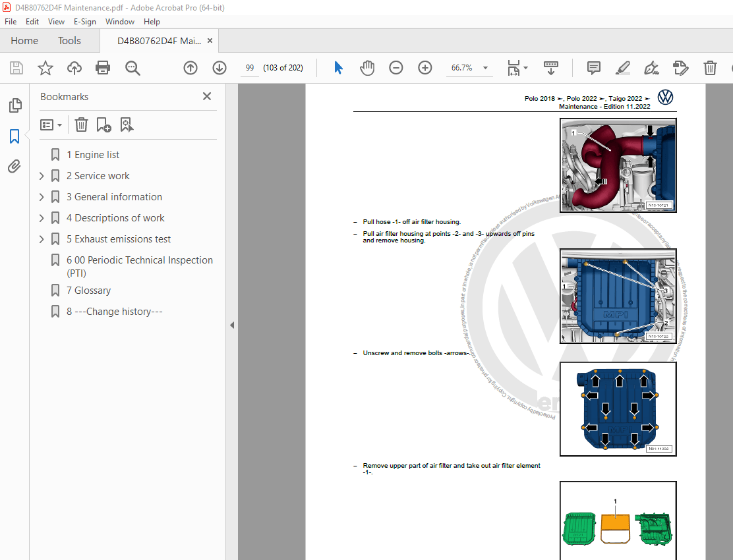Viewport: 733px width, 560px height.
Task: Click the zoom out minus icon
Action: [x=396, y=67]
